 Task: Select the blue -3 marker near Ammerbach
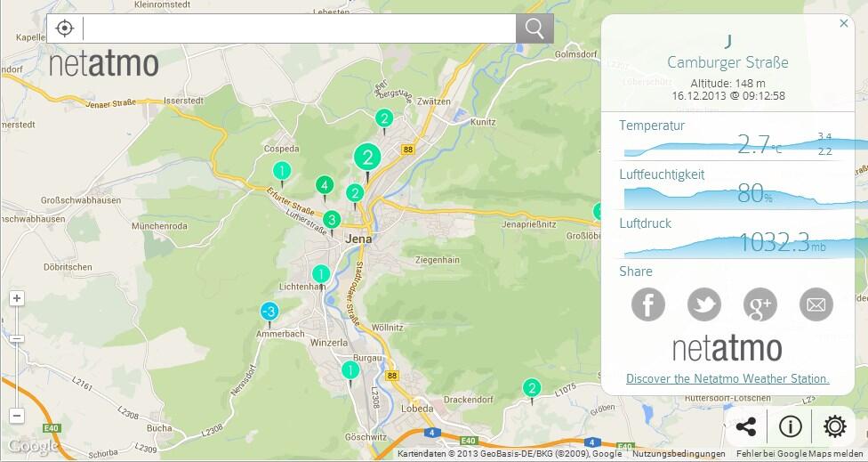(269, 313)
